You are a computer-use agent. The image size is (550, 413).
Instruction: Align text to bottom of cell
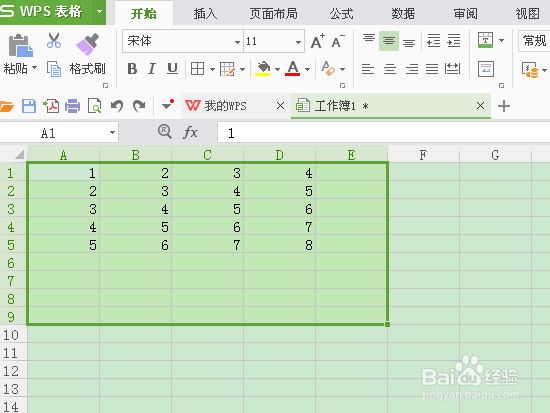[409, 43]
